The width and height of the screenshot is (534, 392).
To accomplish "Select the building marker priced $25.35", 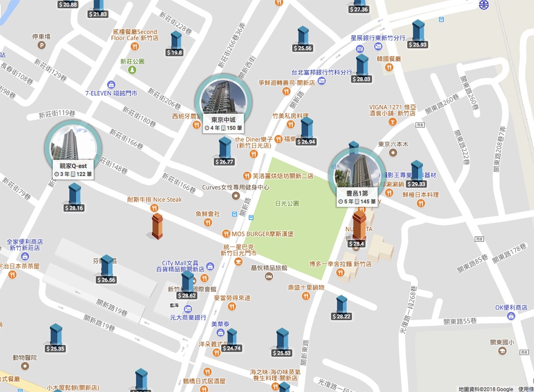I will pyautogui.click(x=56, y=338).
